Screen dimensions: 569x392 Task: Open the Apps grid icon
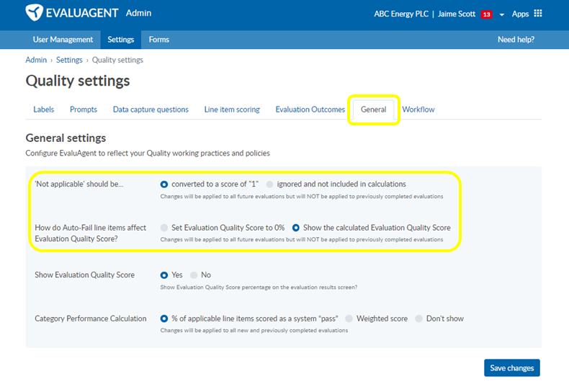pos(538,14)
